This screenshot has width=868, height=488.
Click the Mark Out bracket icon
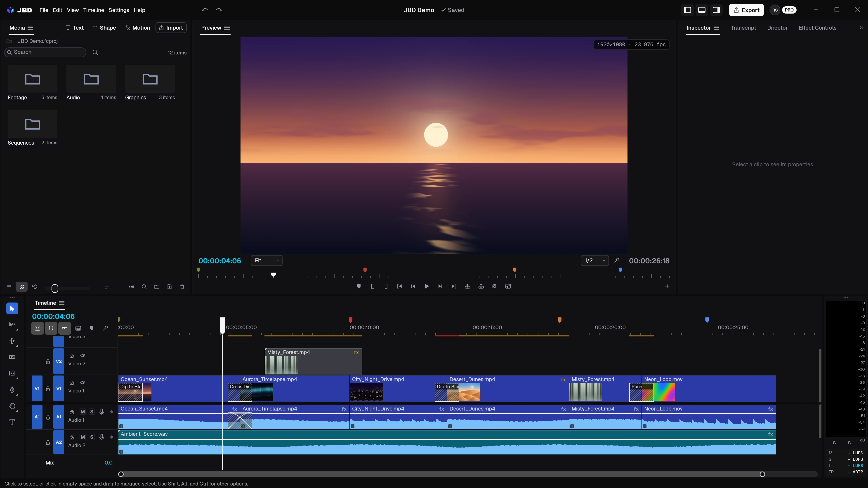click(x=386, y=286)
